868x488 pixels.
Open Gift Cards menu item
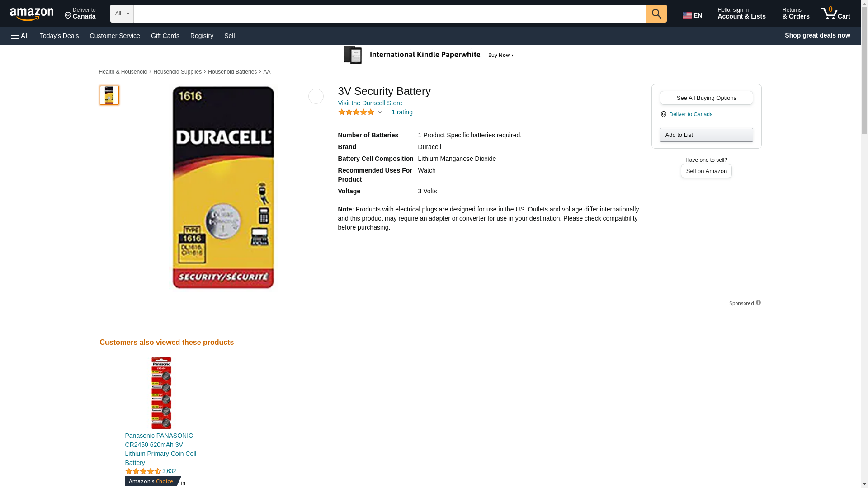[165, 36]
